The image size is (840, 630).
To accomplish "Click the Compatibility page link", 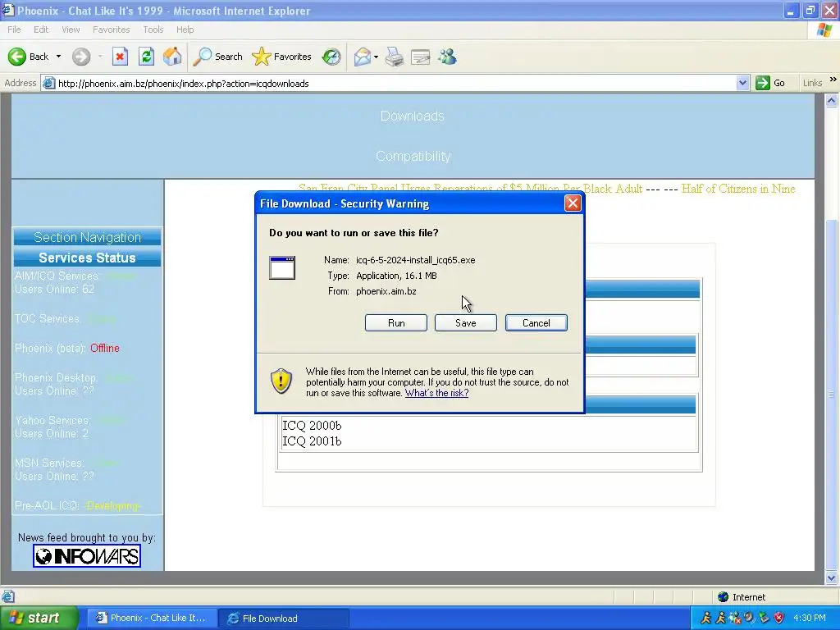I will [413, 157].
